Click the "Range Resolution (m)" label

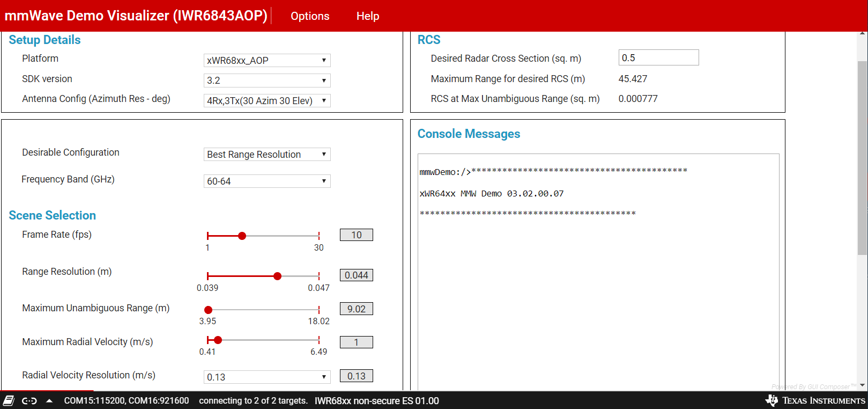[67, 272]
